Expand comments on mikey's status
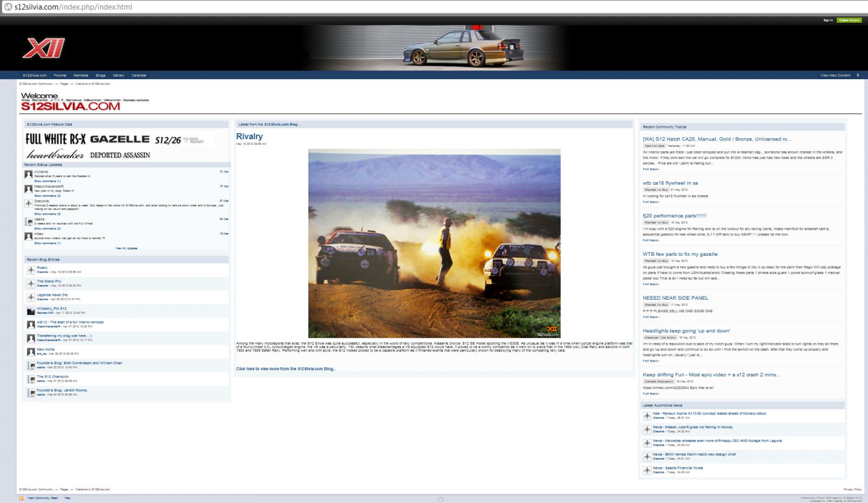Viewport: 868px width, 503px height. coord(47,243)
